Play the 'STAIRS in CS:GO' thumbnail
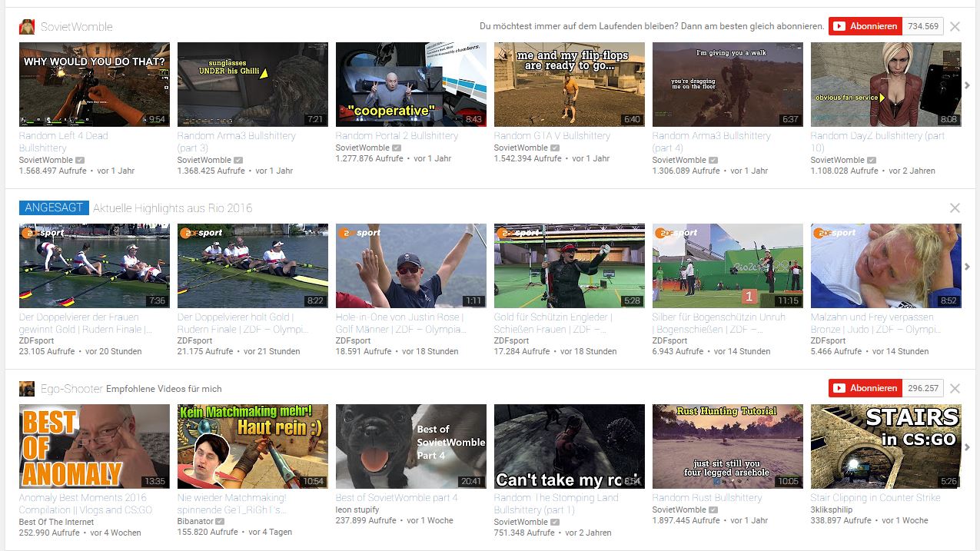This screenshot has width=980, height=551. 886,446
